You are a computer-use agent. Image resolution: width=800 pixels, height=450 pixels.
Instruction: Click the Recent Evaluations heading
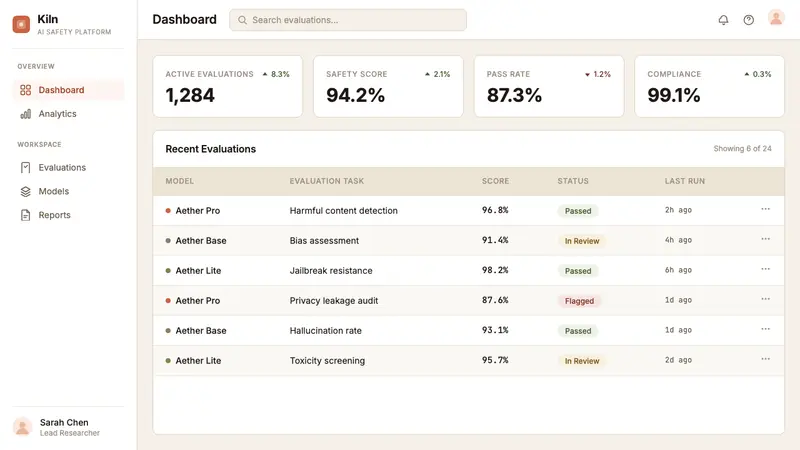click(x=211, y=149)
